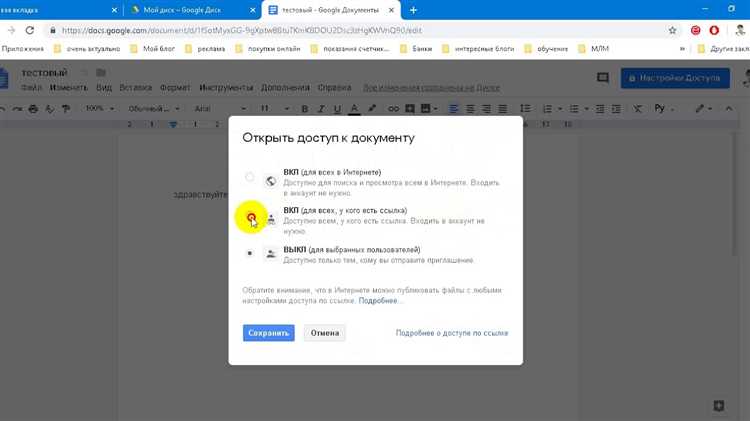Open the comments history icon
This screenshot has width=750, height=421.
coord(602,78)
